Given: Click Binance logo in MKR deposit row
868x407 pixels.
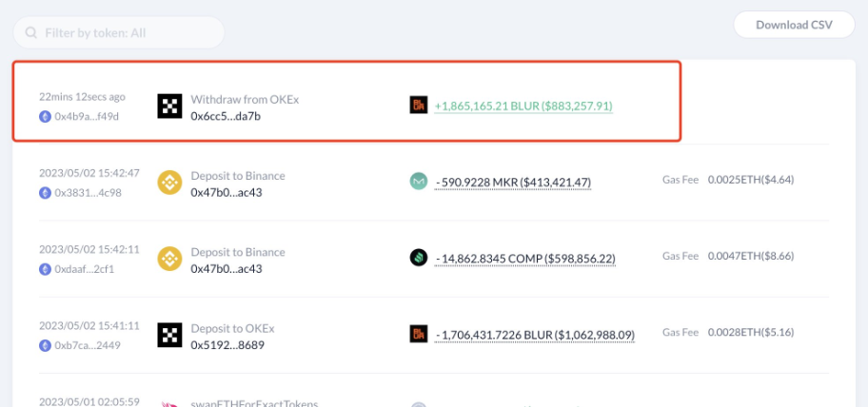Looking at the screenshot, I should pyautogui.click(x=169, y=183).
